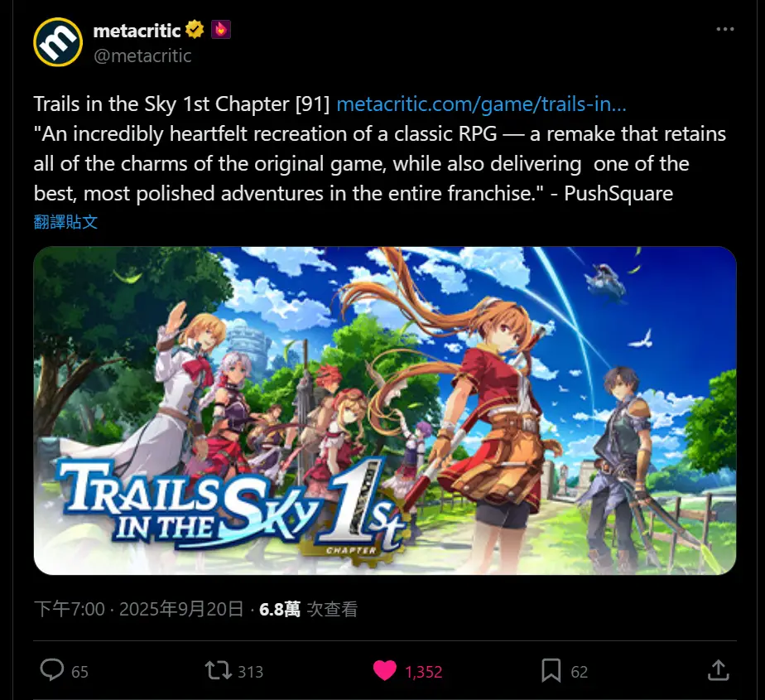Viewport: 765px width, 700px height.
Task: Open the gold verified badge next to metacritic
Action: click(195, 30)
